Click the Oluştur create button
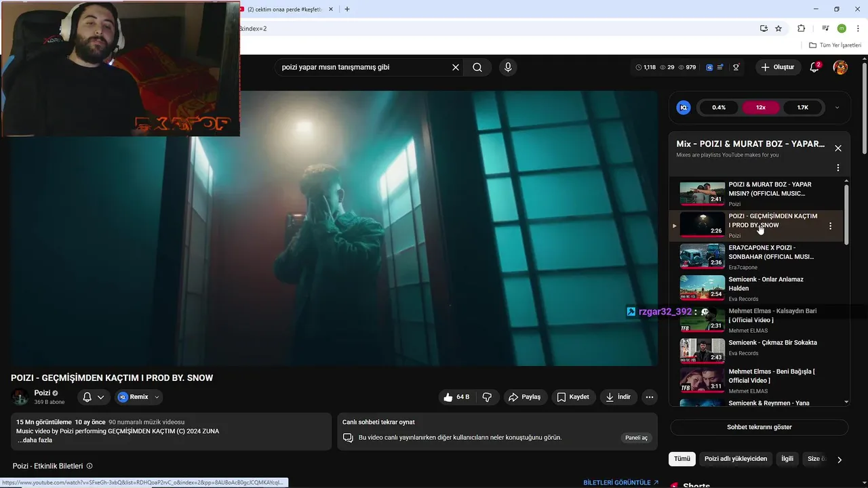 click(x=777, y=67)
